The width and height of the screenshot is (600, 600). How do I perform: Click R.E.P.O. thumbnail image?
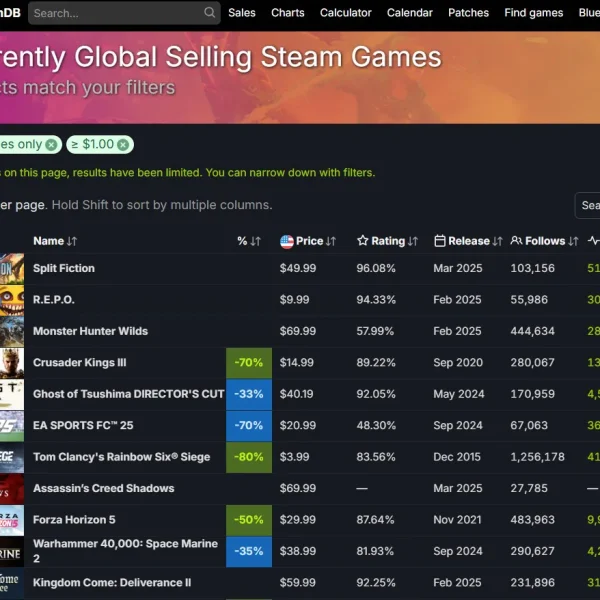click(12, 300)
